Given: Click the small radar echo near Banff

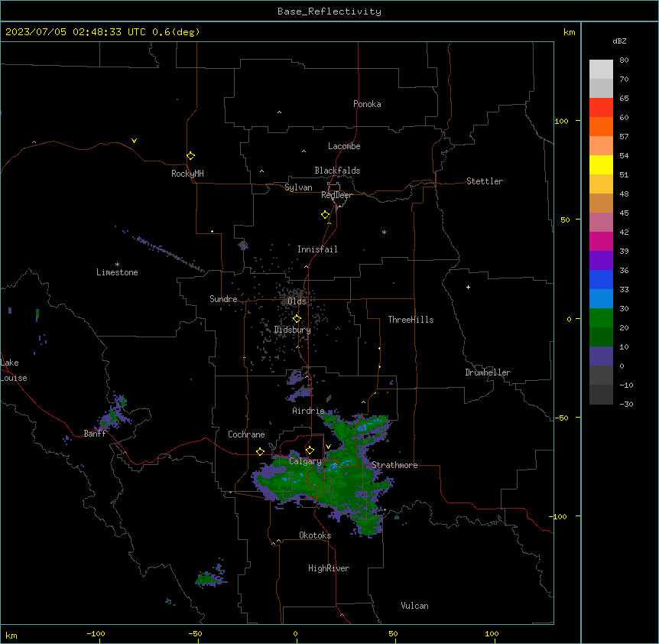Looking at the screenshot, I should (115, 414).
